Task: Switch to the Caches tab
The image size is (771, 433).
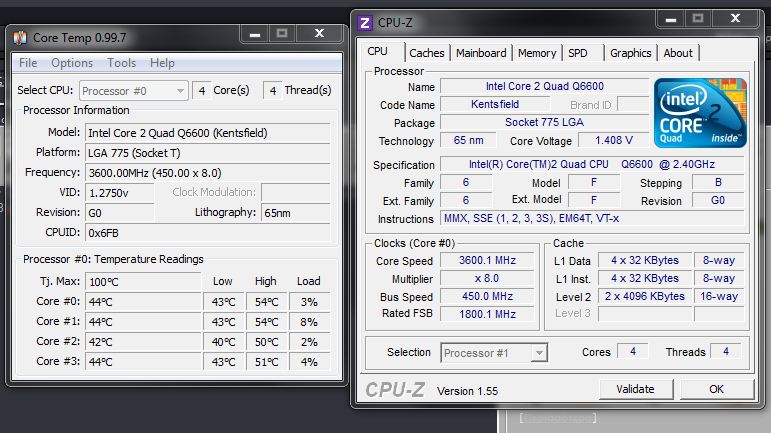Action: point(426,53)
